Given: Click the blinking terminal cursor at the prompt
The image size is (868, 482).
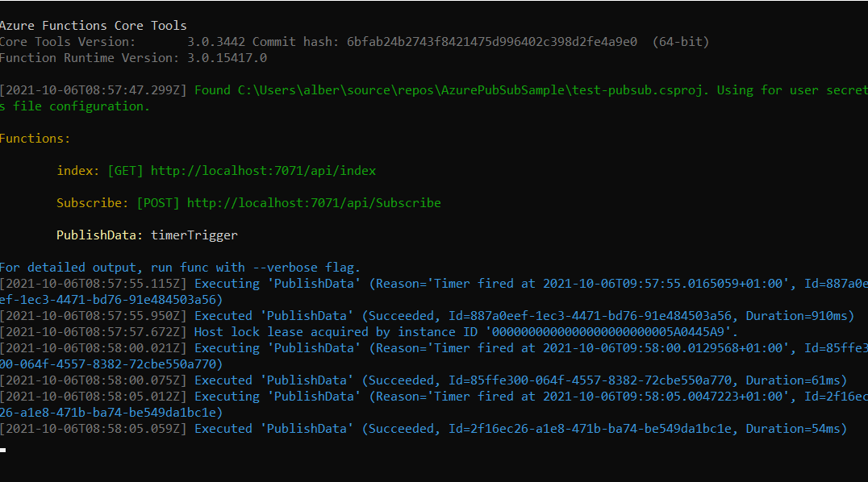Looking at the screenshot, I should coord(3,449).
